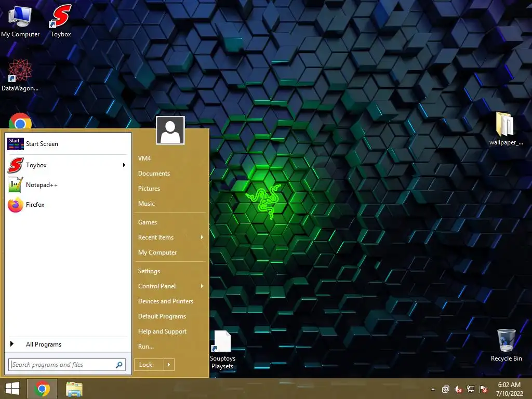Launch Notepad++ from the start menu
Viewport: 532px width, 399px height.
(68, 185)
